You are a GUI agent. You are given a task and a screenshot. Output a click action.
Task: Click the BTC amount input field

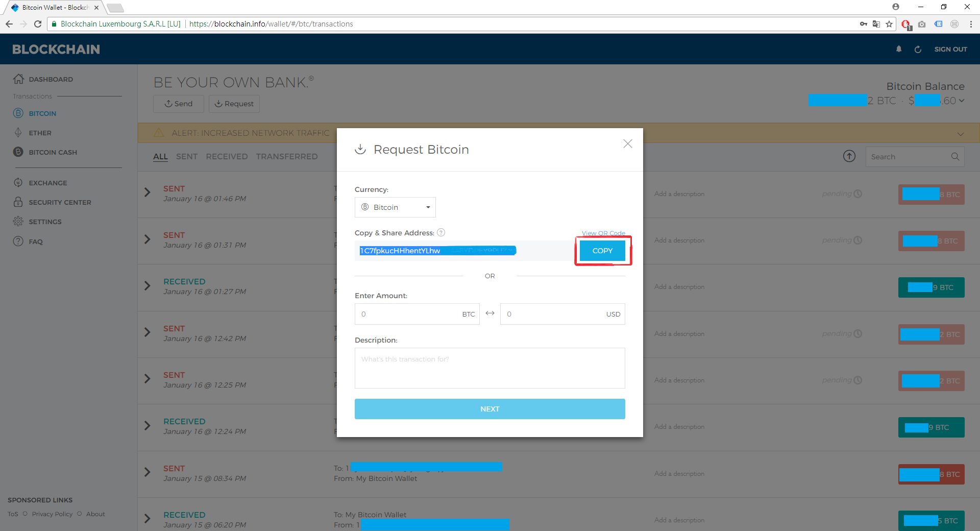pyautogui.click(x=408, y=314)
